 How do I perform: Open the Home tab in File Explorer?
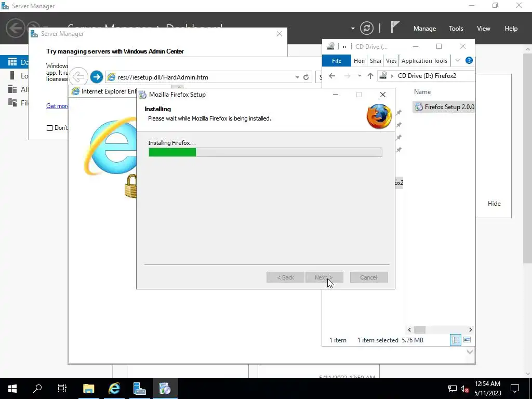(360, 61)
